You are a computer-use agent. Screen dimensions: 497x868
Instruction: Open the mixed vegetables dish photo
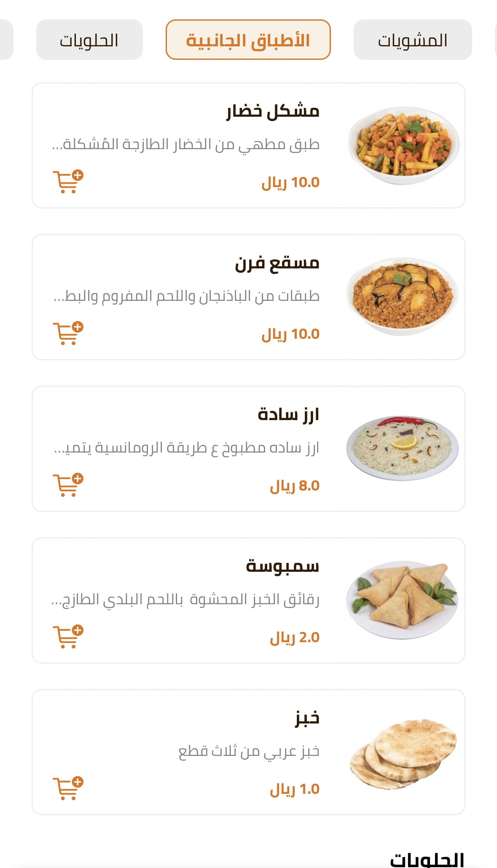[x=403, y=145]
